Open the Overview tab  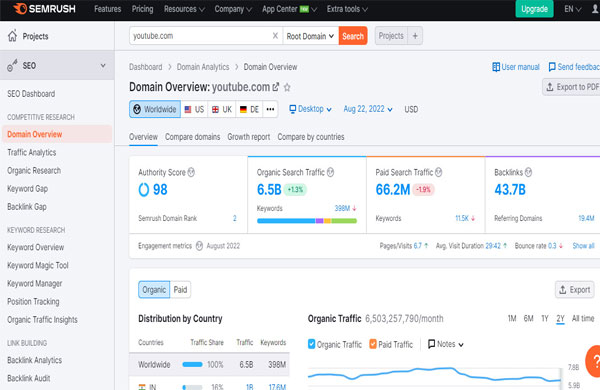coord(143,137)
